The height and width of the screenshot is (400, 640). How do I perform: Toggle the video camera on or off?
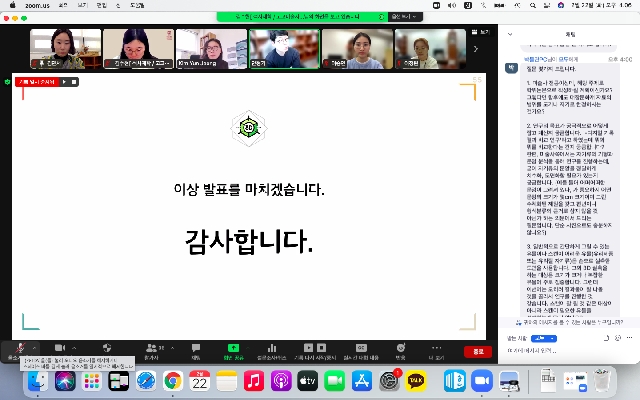pyautogui.click(x=59, y=348)
